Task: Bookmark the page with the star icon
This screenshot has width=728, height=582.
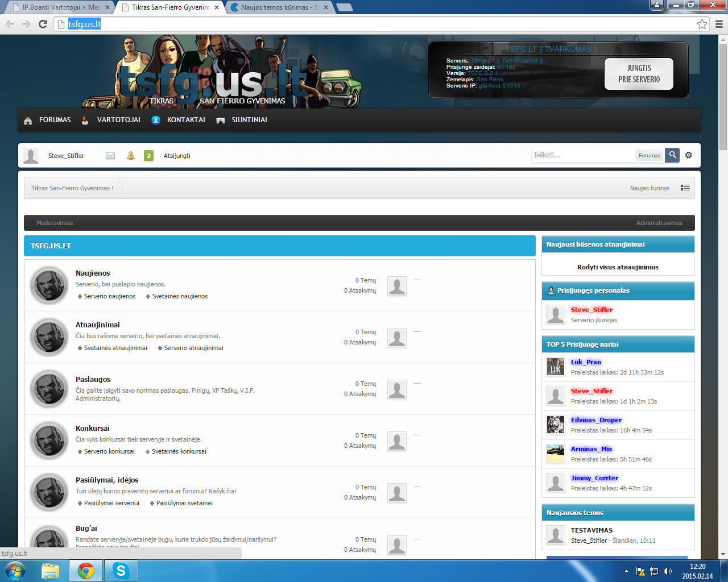Action: (x=702, y=24)
